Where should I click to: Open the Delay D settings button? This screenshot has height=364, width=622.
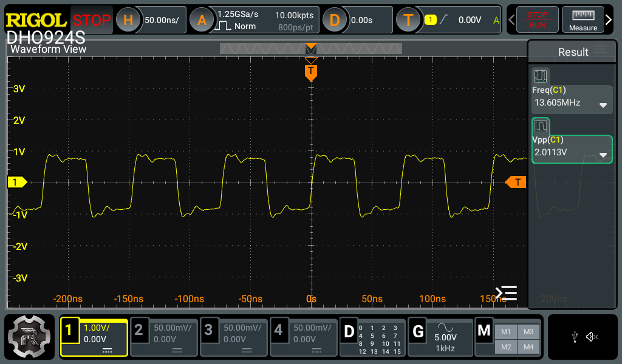335,20
